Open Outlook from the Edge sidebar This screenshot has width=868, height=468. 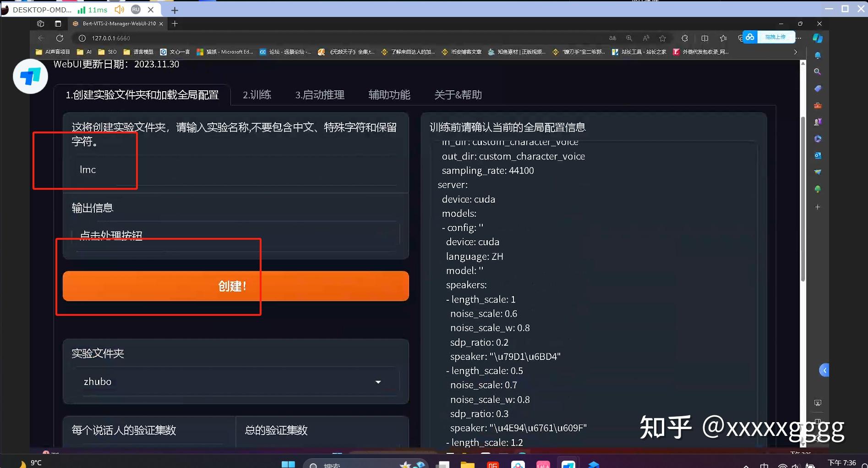817,155
